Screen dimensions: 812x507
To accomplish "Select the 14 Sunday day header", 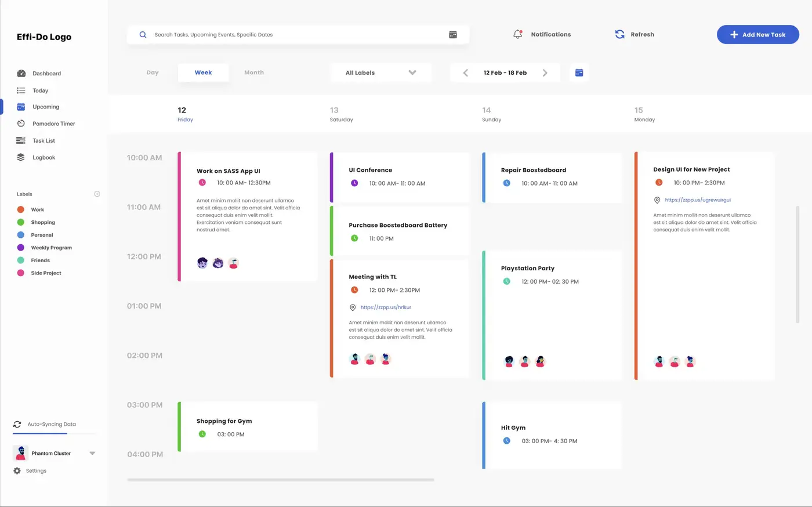I will pyautogui.click(x=491, y=114).
